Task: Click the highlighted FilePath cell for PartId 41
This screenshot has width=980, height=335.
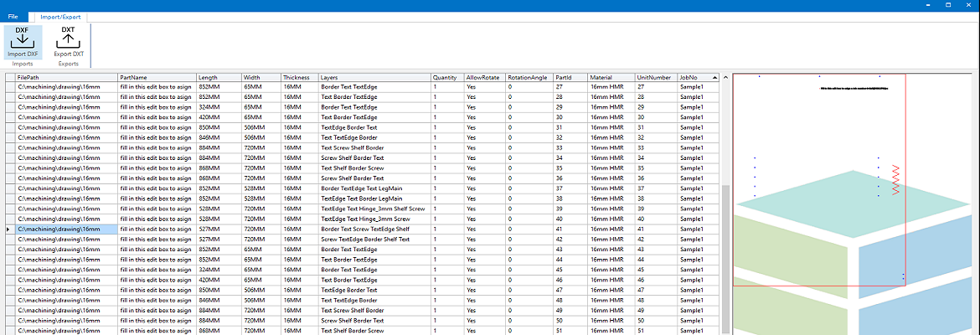Action: point(65,229)
